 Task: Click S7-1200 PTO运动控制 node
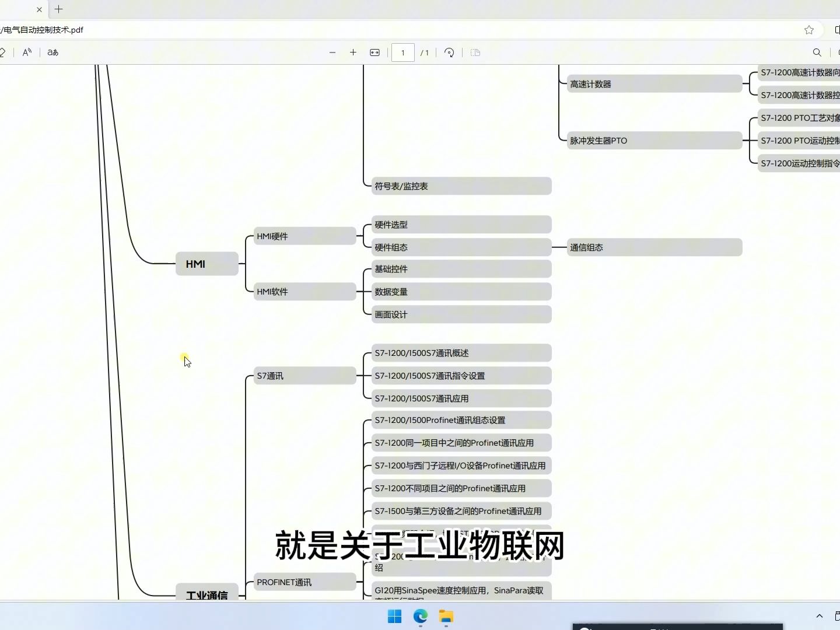pos(799,141)
